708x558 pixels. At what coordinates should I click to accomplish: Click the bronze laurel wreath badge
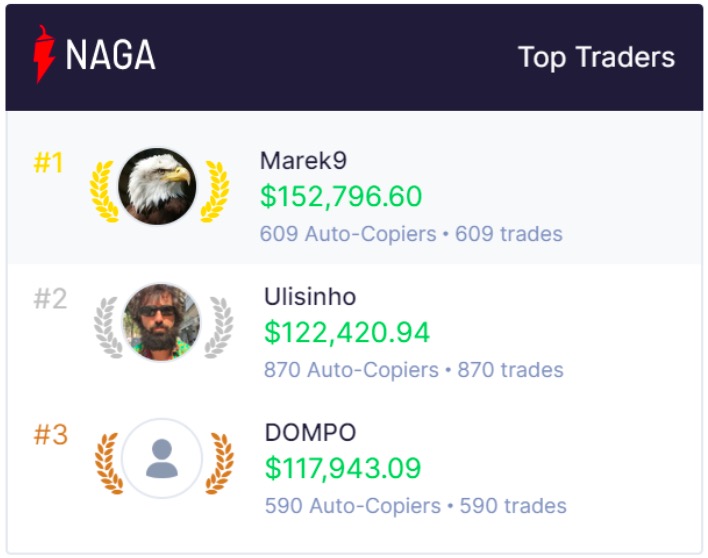[107, 462]
